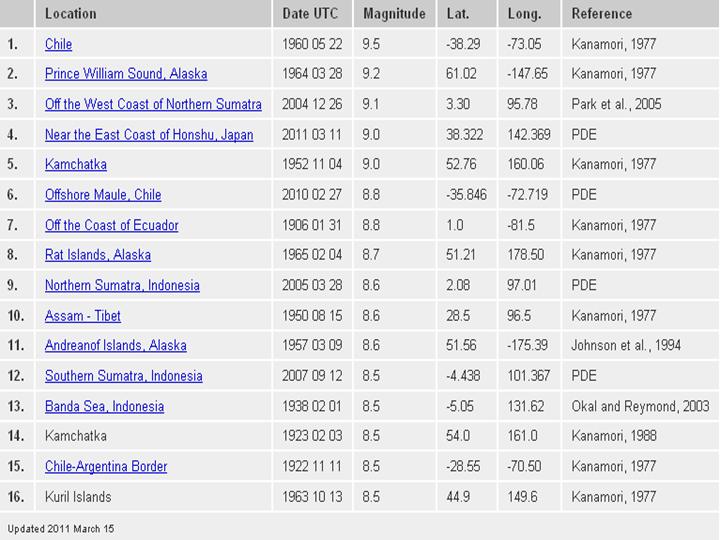Click latitude value -4.438

pyautogui.click(x=463, y=376)
